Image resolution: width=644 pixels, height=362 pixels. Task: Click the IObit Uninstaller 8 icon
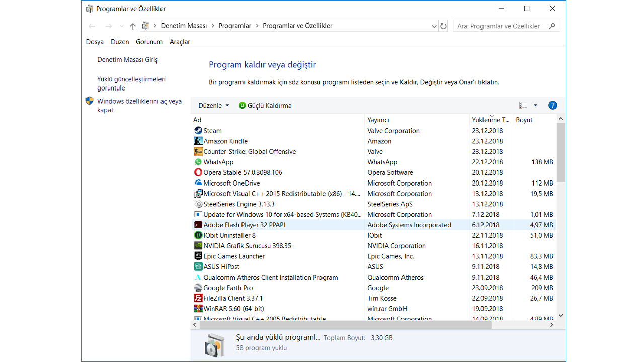(x=198, y=235)
